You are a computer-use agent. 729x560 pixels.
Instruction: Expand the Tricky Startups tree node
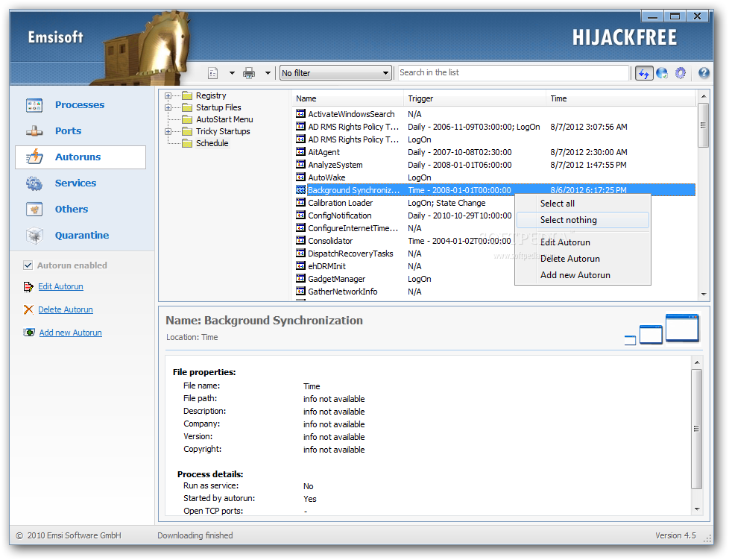click(168, 132)
